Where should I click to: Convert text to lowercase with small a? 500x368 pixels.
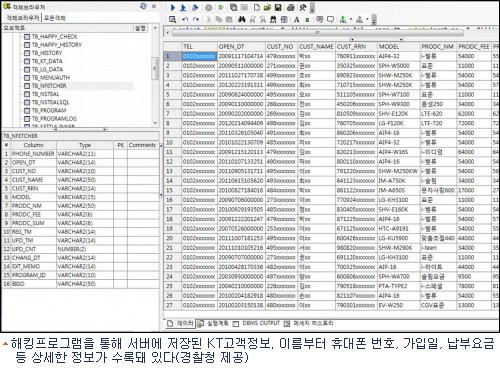[307, 20]
